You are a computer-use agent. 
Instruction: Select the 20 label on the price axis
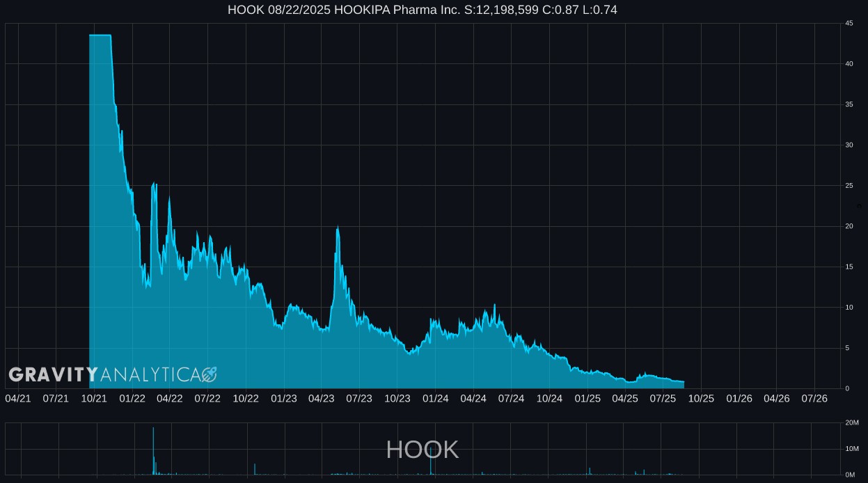click(x=849, y=226)
